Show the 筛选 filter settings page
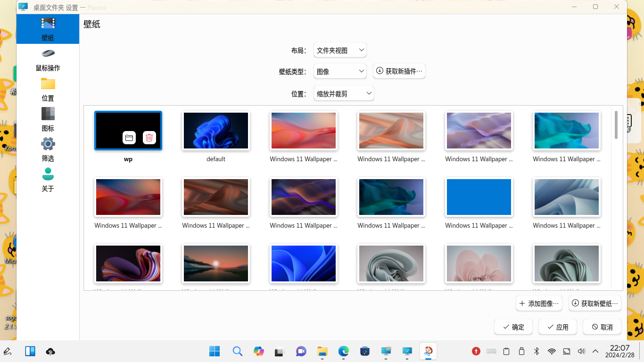Screen dimensions: 644x362 (x=48, y=150)
